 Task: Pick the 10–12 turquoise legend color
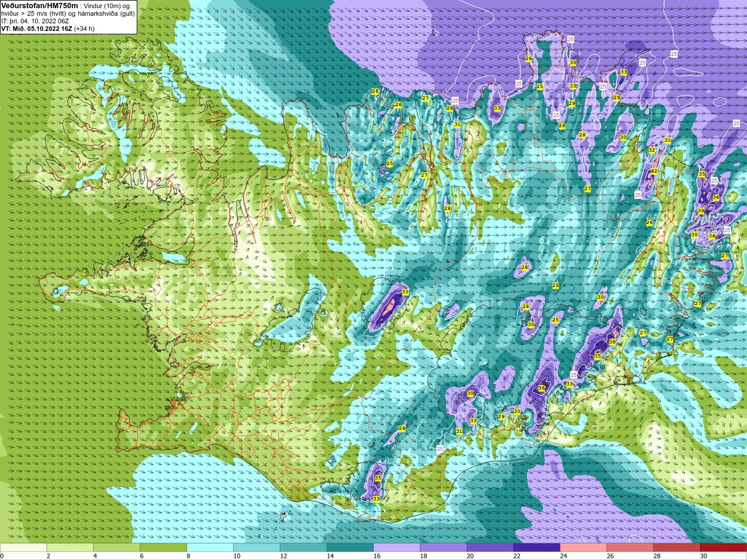[x=257, y=548]
